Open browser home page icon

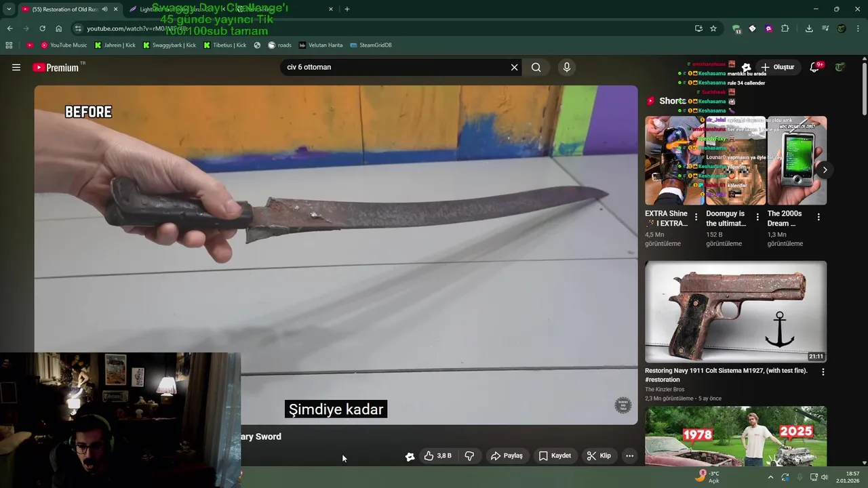coord(59,28)
